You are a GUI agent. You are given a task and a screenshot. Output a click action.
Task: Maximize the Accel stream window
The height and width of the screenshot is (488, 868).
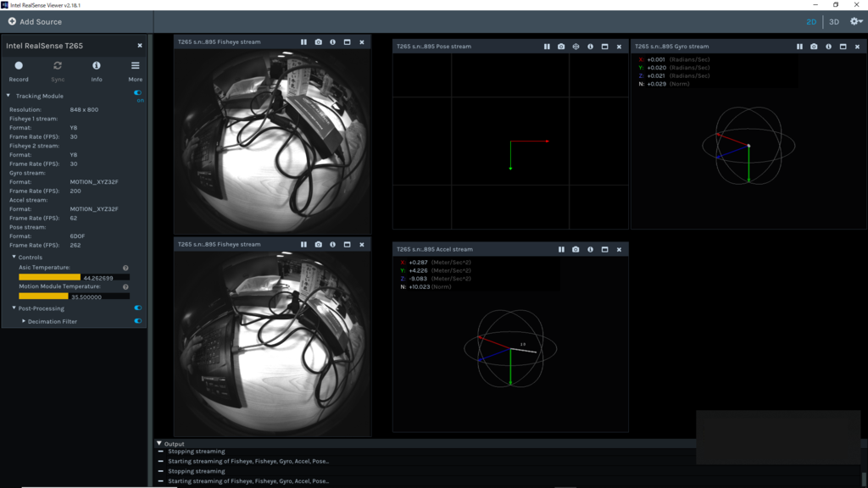tap(604, 250)
